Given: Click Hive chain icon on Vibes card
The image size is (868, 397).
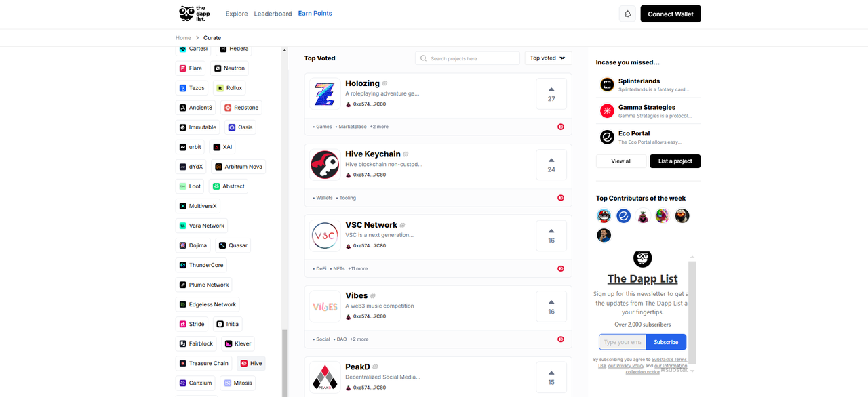Looking at the screenshot, I should (x=561, y=339).
